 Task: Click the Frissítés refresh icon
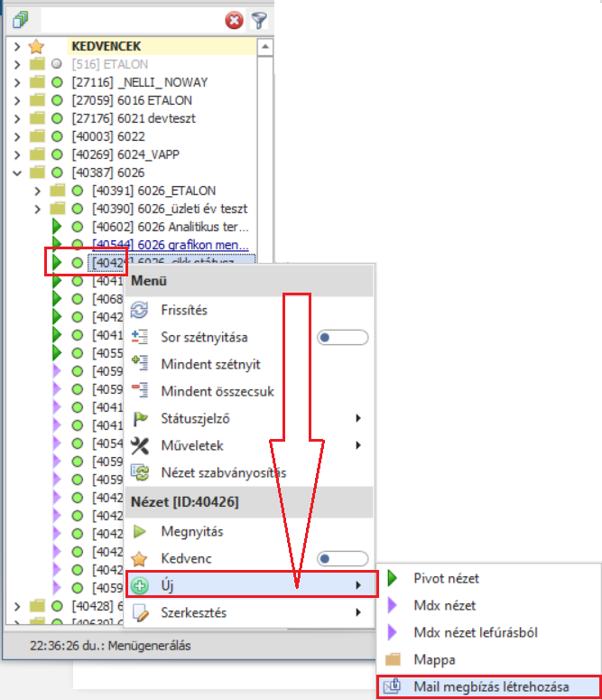140,311
